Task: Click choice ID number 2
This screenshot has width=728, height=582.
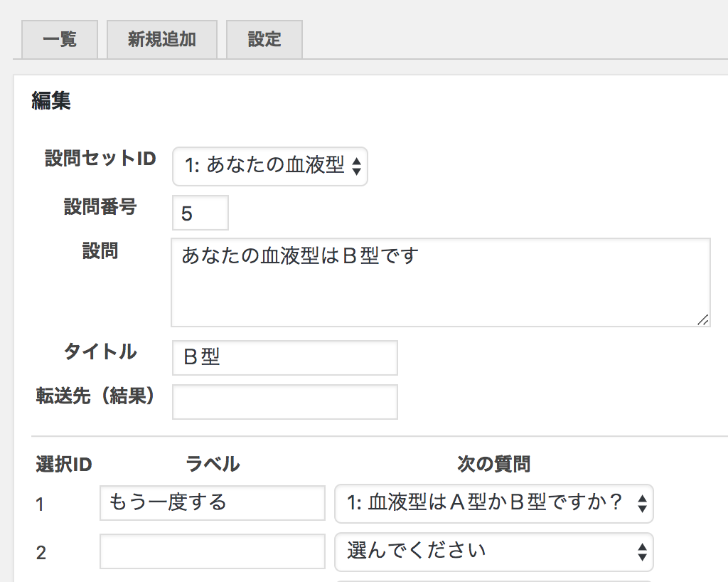Action: (41, 553)
